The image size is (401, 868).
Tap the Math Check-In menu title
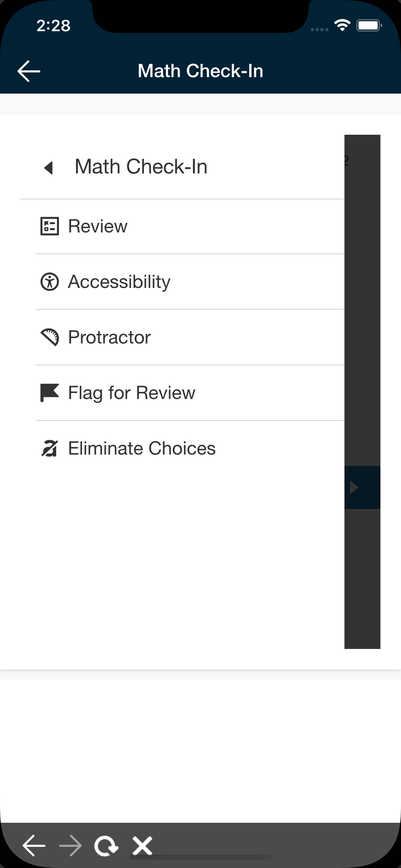pyautogui.click(x=141, y=167)
